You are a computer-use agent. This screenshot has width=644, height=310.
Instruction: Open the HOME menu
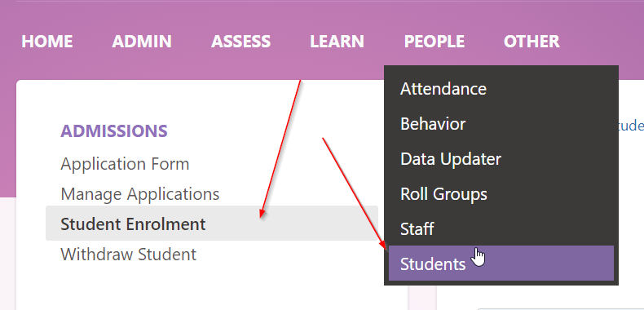(46, 42)
